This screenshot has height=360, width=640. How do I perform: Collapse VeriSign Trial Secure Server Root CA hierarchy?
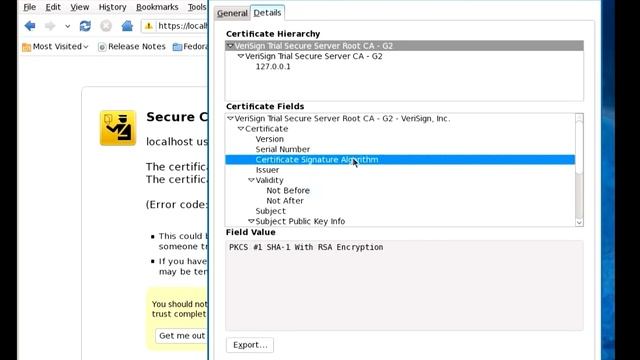tap(230, 46)
